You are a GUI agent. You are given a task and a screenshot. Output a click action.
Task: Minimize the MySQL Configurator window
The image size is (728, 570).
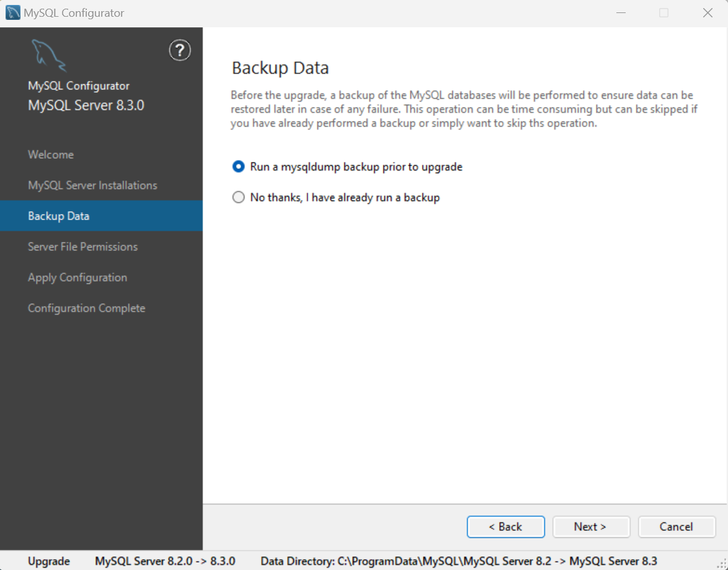click(621, 12)
